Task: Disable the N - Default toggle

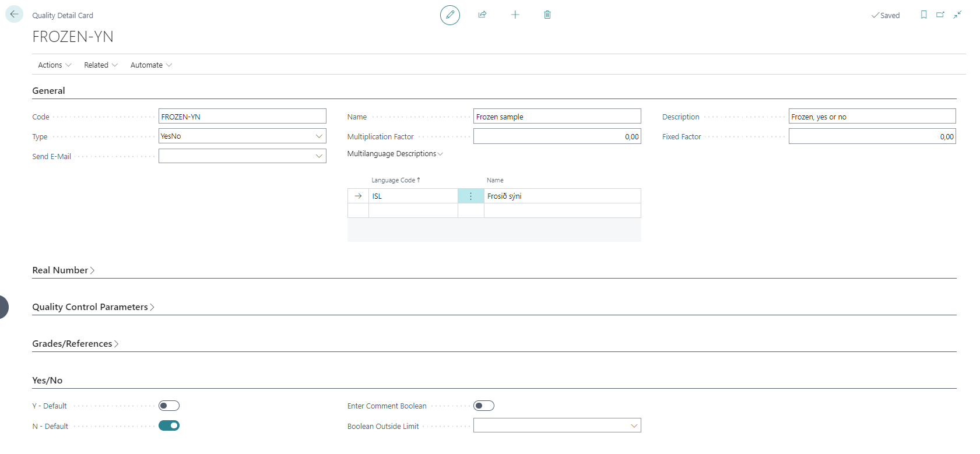Action: pyautogui.click(x=169, y=425)
